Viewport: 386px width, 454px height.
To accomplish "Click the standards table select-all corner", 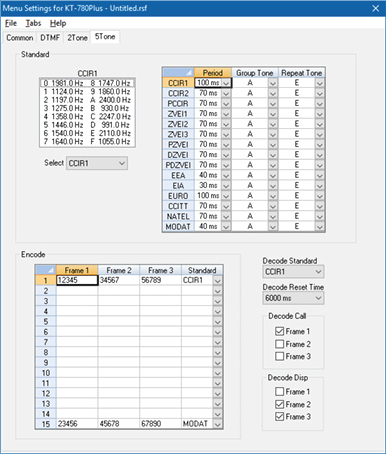I will point(178,73).
